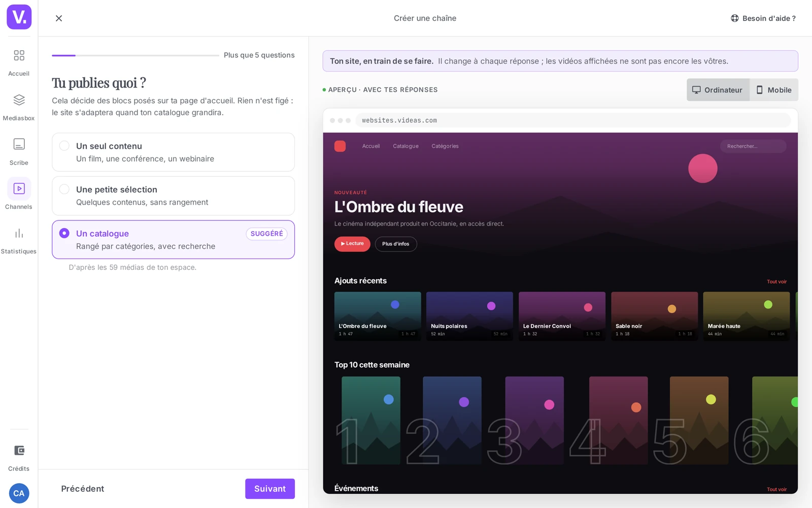Viewport: 812px width, 508px height.
Task: Click the Suivant button
Action: click(270, 489)
